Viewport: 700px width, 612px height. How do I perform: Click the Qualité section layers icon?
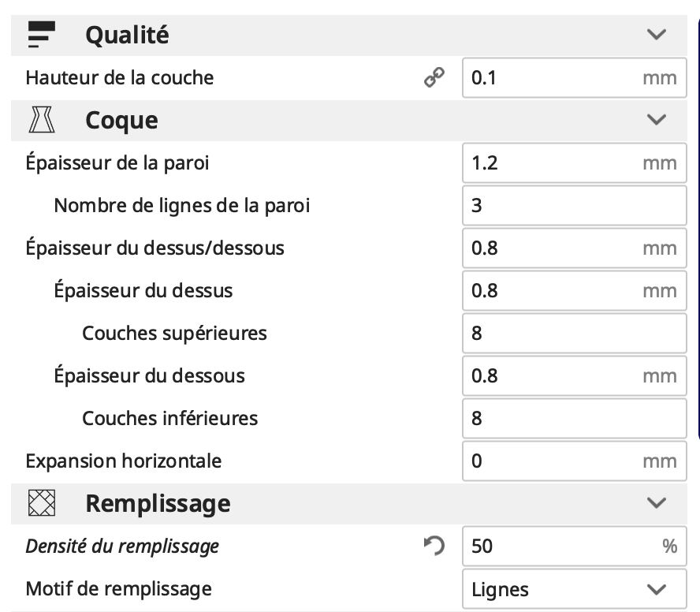[42, 35]
